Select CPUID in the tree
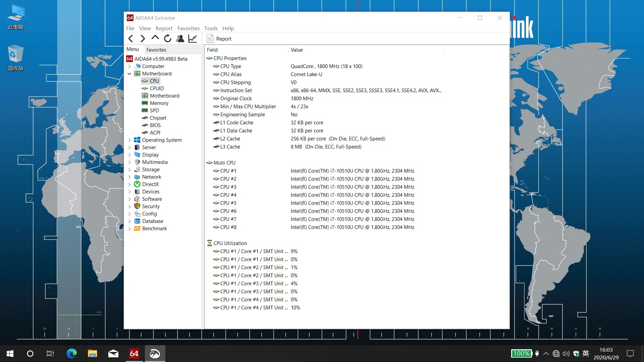The height and width of the screenshot is (362, 644). point(157,88)
